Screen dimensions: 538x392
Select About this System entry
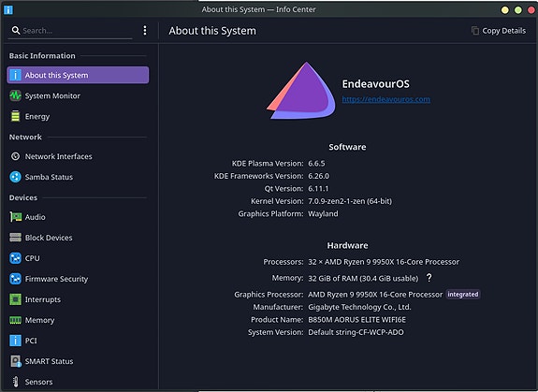tap(78, 75)
